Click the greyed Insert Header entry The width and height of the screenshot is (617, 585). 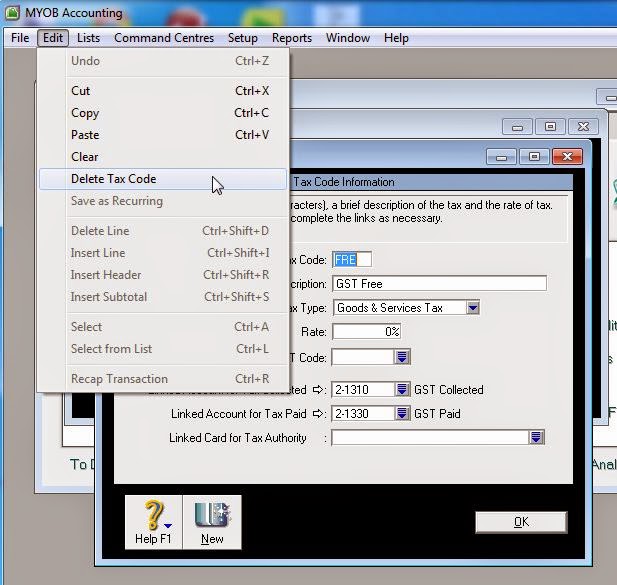163,275
